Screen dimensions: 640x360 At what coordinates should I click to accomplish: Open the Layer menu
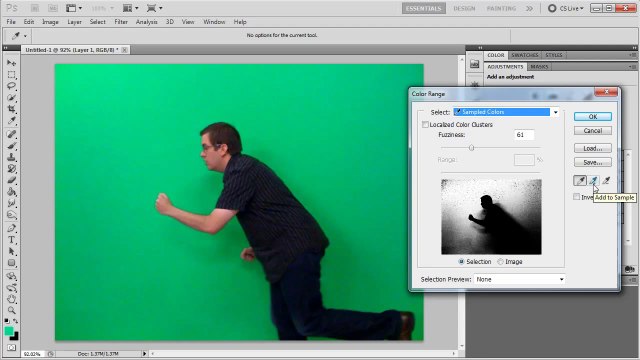[74, 22]
